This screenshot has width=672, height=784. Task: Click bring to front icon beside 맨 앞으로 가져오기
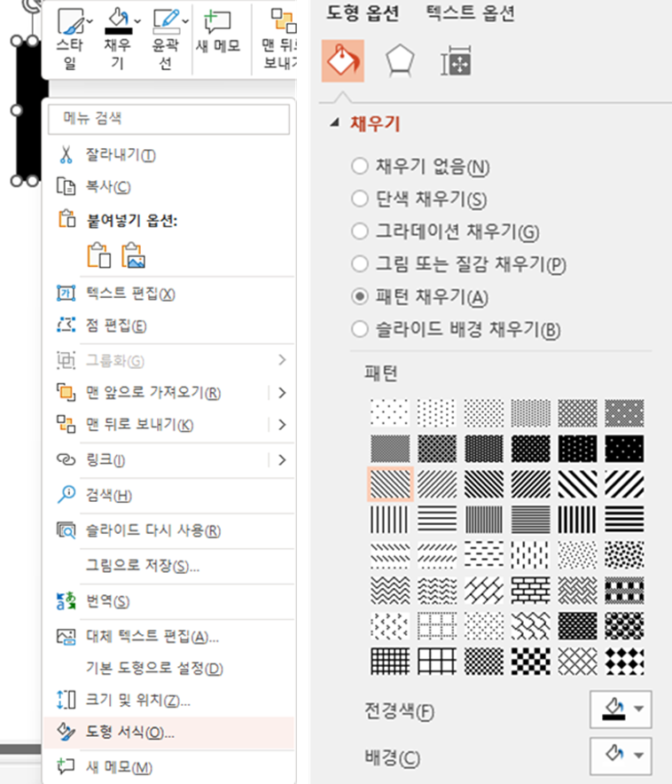click(x=66, y=393)
